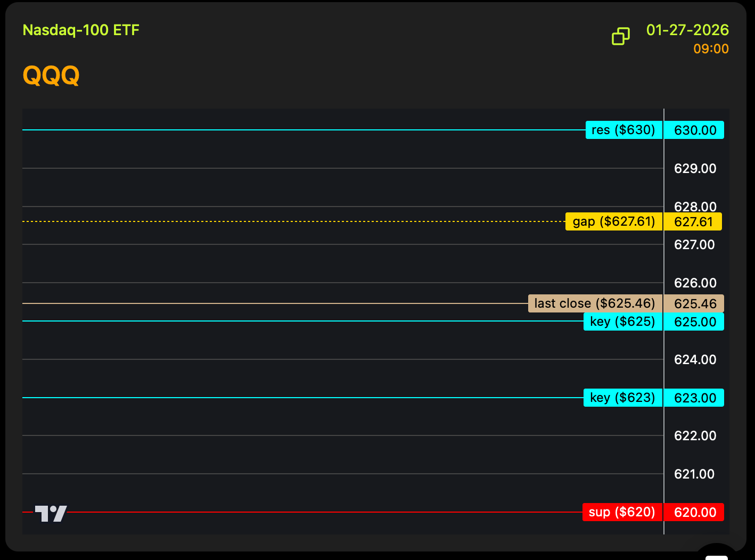755x560 pixels.
Task: Select the last close ($625.46) label
Action: point(595,303)
